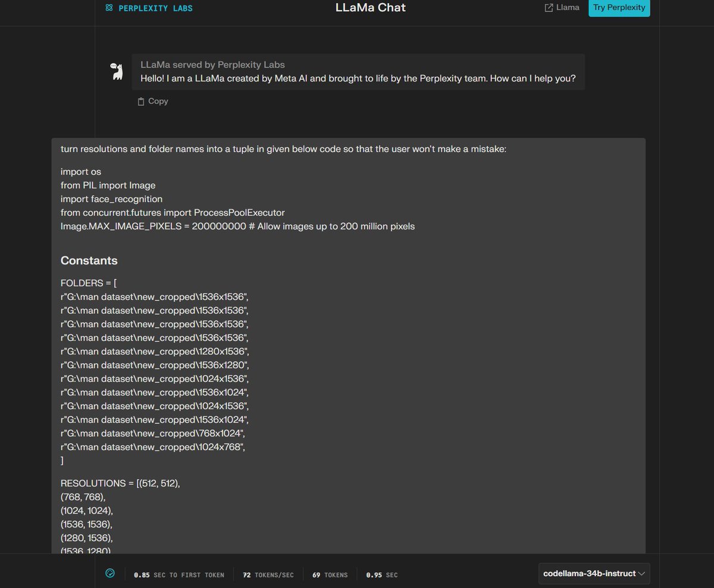
Task: Click the PERPLEXITY LABS brand text
Action: pyautogui.click(x=155, y=8)
